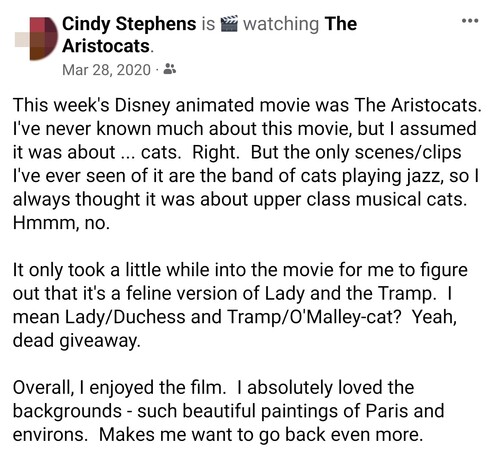
Task: Click the word 'watching' in the header
Action: (x=281, y=24)
